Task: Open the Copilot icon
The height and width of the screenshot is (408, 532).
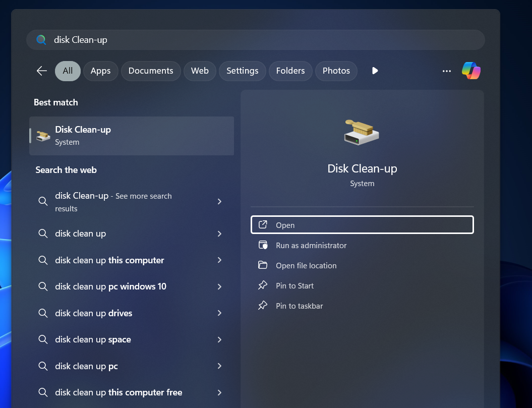Action: tap(471, 71)
